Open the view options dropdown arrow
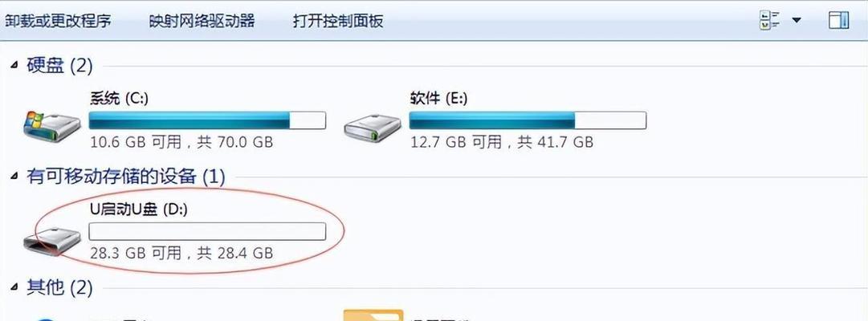 [797, 21]
